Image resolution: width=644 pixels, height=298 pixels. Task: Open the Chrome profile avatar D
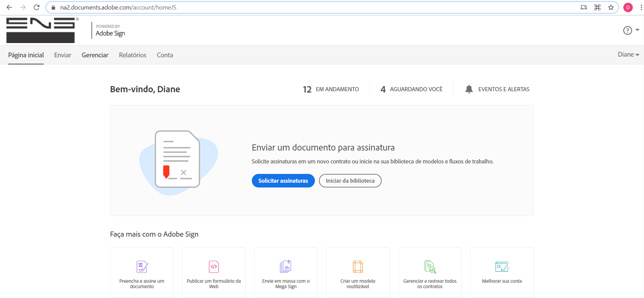pos(628,7)
